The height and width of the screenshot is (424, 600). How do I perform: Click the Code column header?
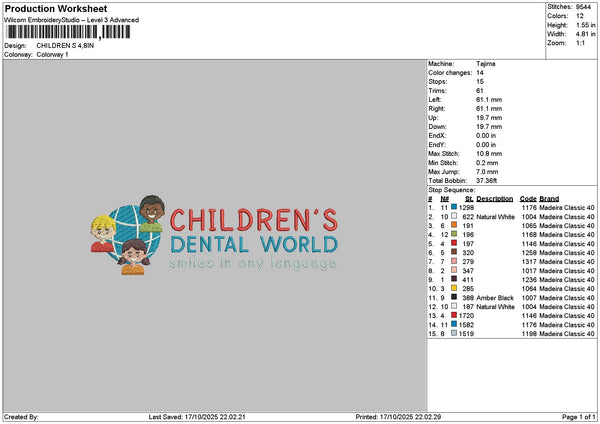528,199
